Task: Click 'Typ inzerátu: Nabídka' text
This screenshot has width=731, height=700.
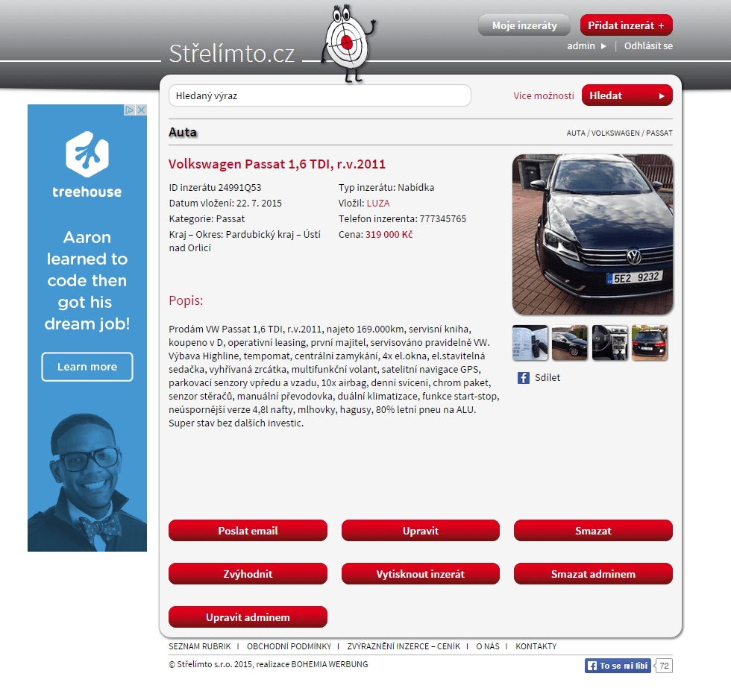Action: (x=386, y=187)
